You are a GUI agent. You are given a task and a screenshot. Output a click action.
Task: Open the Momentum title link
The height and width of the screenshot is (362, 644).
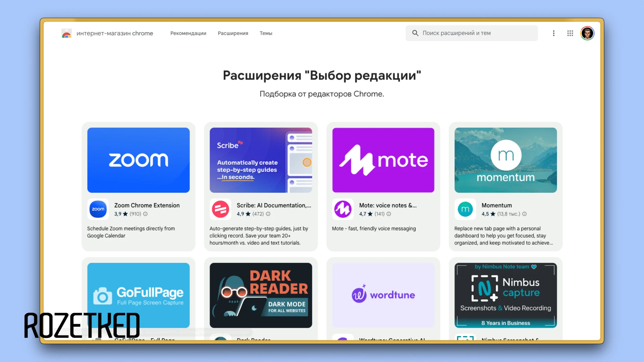(496, 205)
